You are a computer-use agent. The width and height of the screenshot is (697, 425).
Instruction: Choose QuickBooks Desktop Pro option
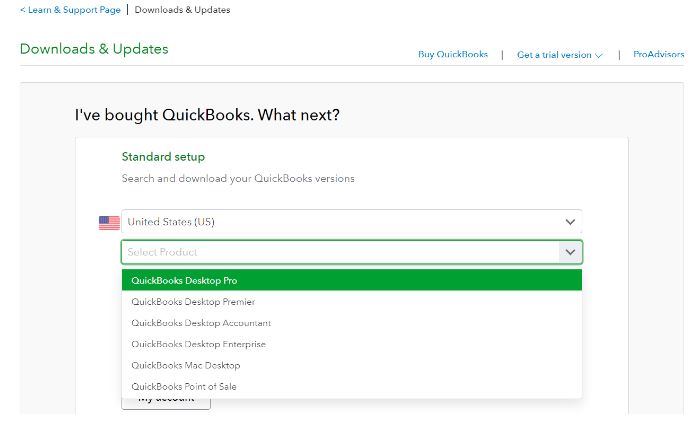pyautogui.click(x=352, y=280)
